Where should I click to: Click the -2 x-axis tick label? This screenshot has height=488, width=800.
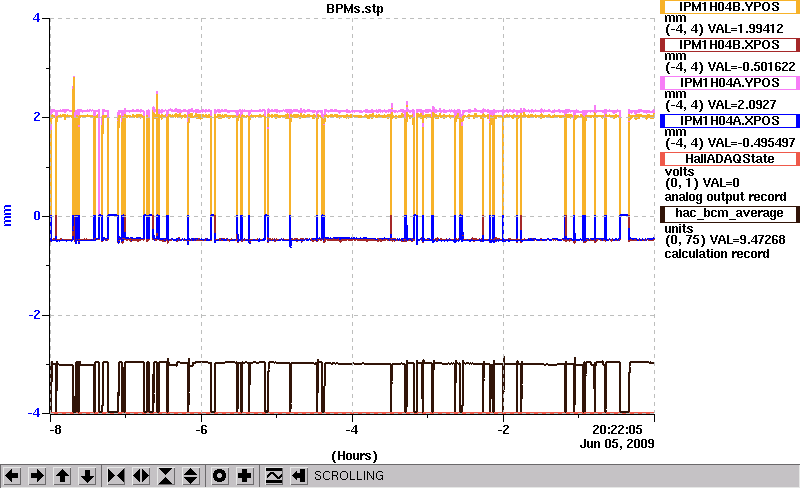click(503, 430)
